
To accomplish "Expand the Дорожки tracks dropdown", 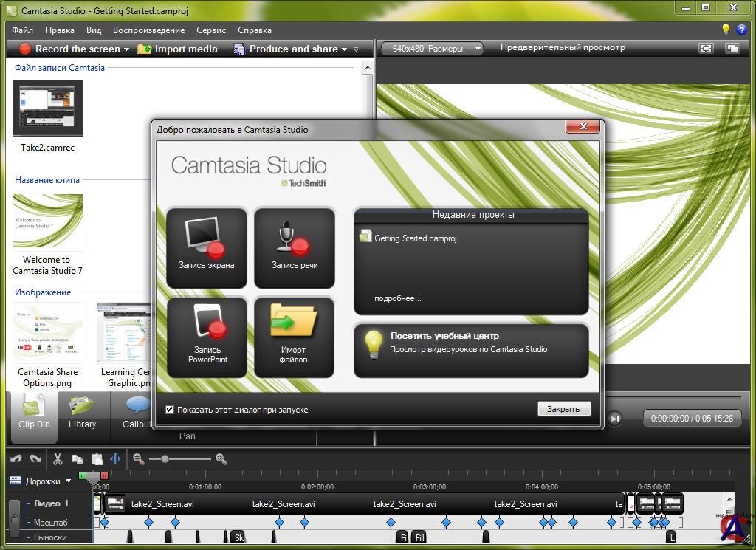I will tap(69, 481).
